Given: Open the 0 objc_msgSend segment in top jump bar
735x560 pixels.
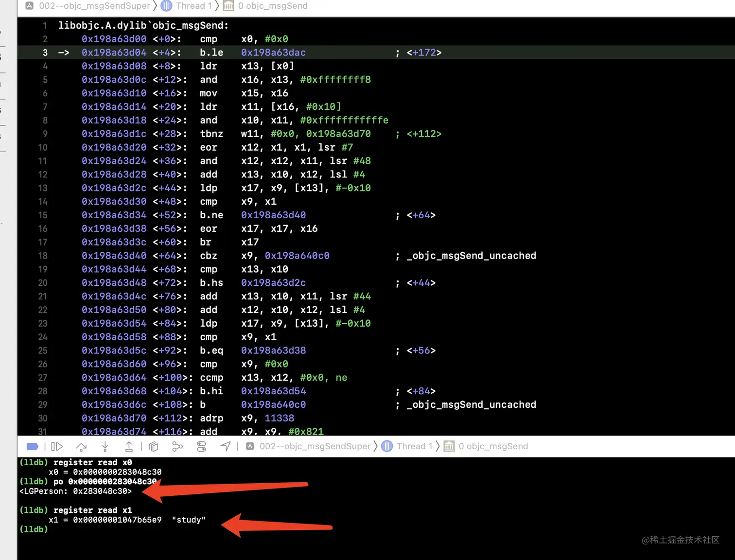Looking at the screenshot, I should pyautogui.click(x=273, y=6).
